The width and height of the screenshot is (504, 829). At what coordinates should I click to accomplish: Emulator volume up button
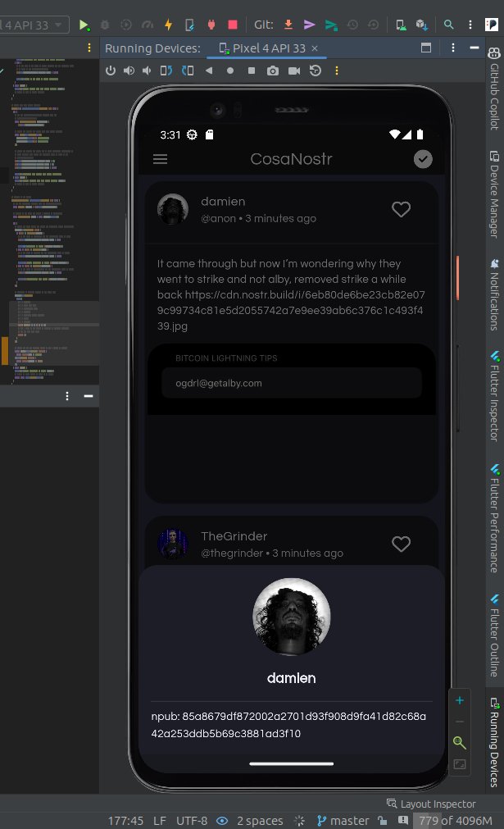click(129, 71)
